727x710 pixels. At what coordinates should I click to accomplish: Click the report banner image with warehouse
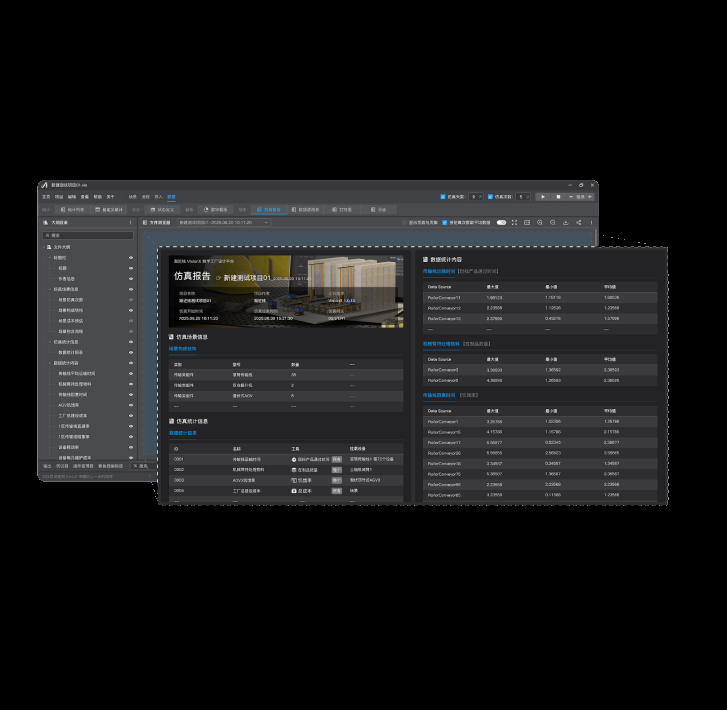tap(286, 292)
